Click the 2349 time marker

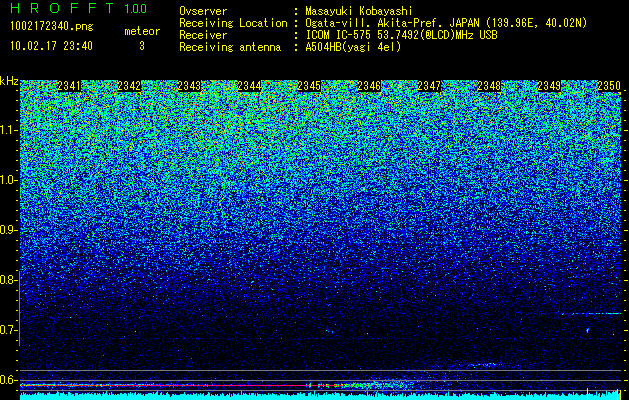(549, 86)
